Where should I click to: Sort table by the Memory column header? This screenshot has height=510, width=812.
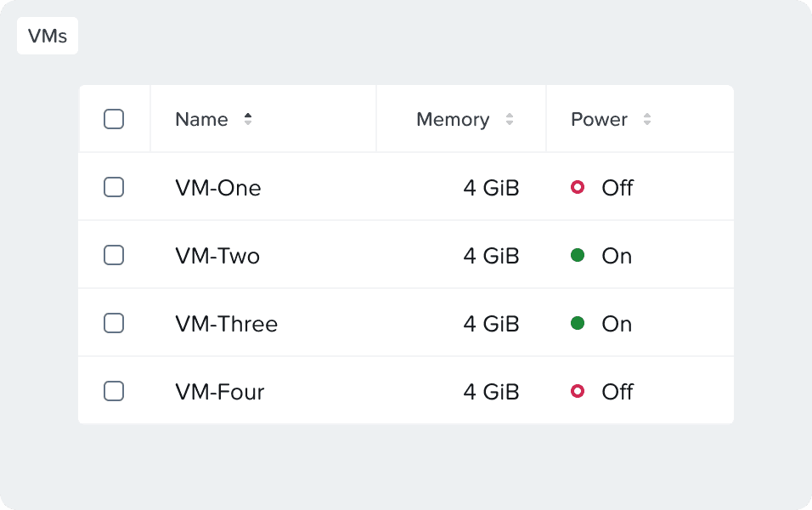[x=452, y=119]
